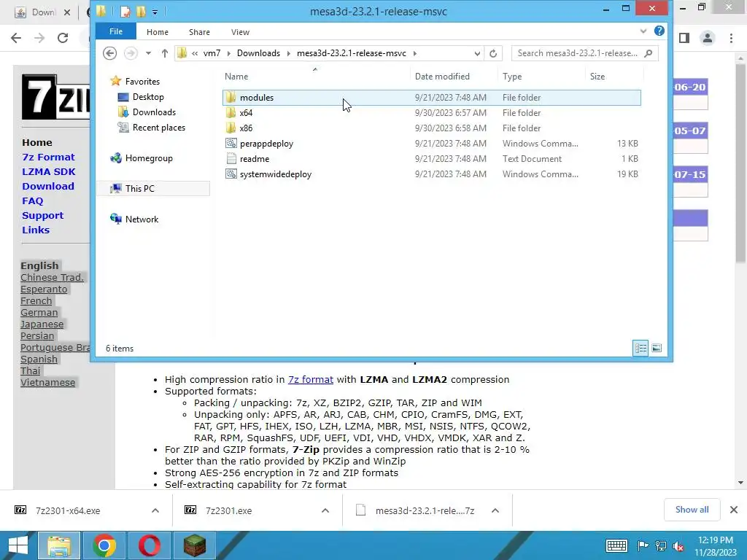This screenshot has height=560, width=747.
Task: Switch 7-Zip page language to German
Action: pyautogui.click(x=39, y=313)
